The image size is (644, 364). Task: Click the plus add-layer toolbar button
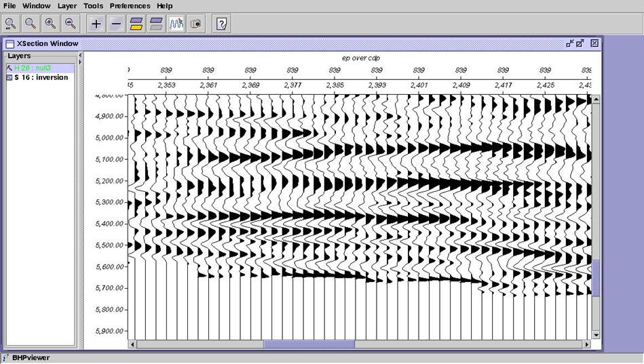96,24
